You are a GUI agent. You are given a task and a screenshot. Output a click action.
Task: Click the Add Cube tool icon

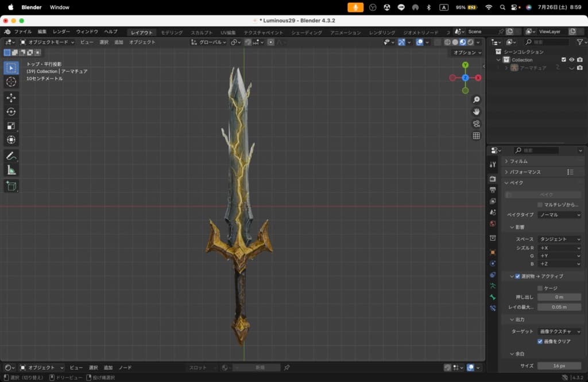[x=11, y=186]
